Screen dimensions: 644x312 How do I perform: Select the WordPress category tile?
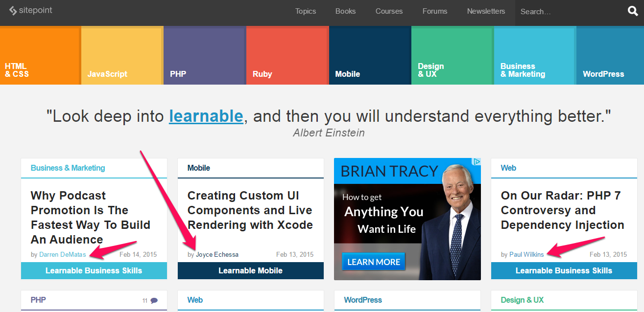(610, 56)
